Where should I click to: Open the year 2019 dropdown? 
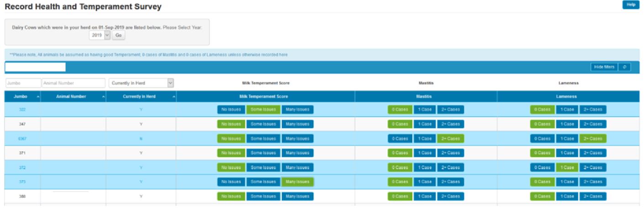point(100,35)
